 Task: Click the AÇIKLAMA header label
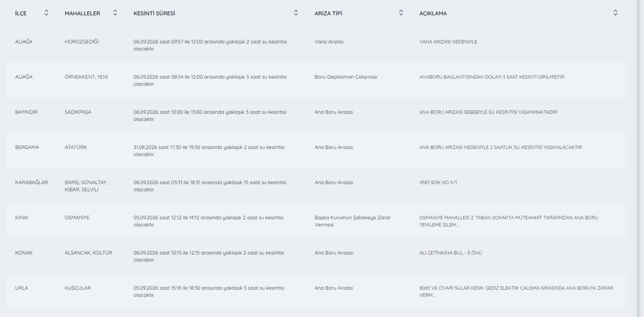[433, 13]
